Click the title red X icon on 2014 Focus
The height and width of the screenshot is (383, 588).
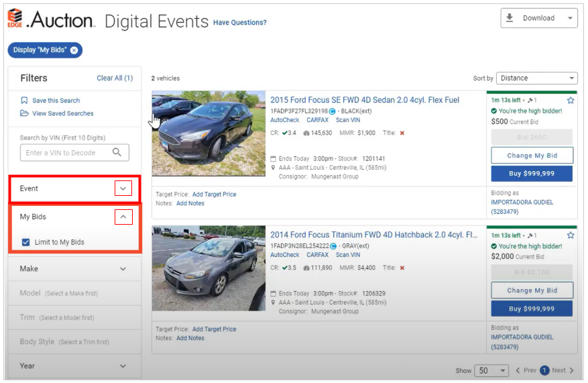[x=402, y=268]
